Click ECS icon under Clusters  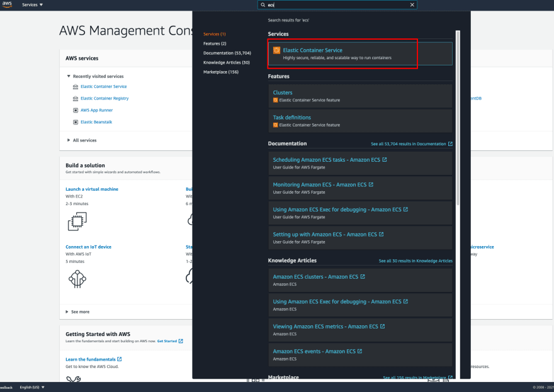click(275, 100)
